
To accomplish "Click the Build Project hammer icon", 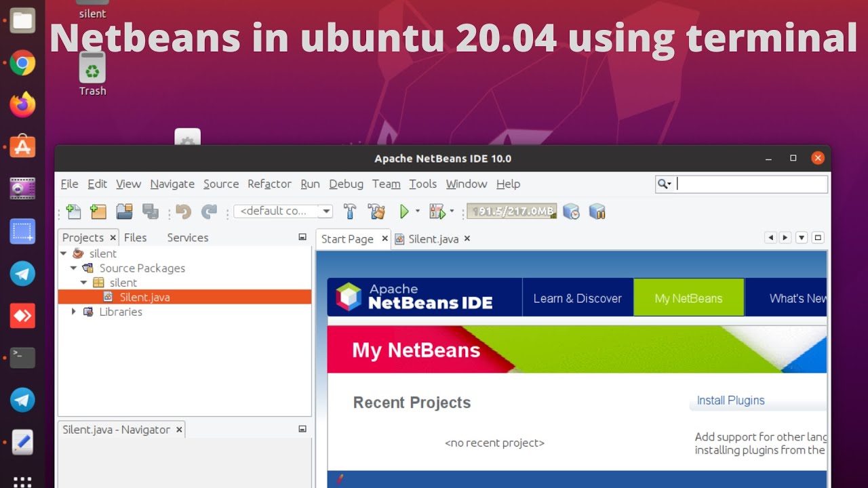I will 350,211.
